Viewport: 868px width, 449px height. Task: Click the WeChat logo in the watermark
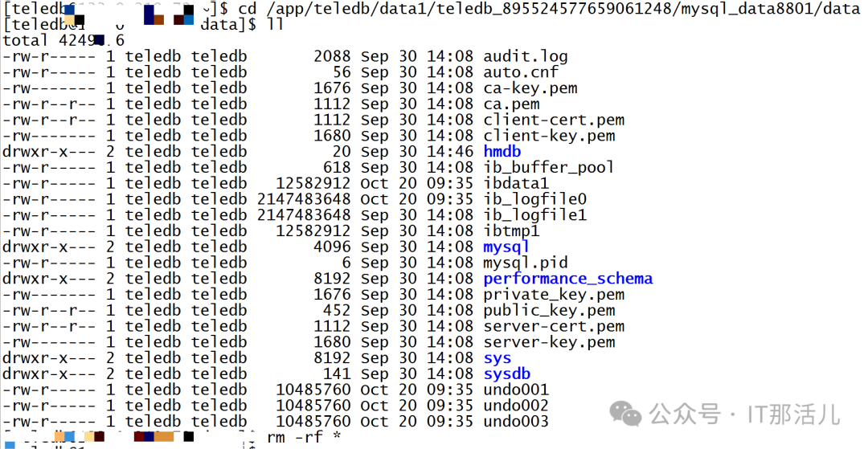click(626, 413)
